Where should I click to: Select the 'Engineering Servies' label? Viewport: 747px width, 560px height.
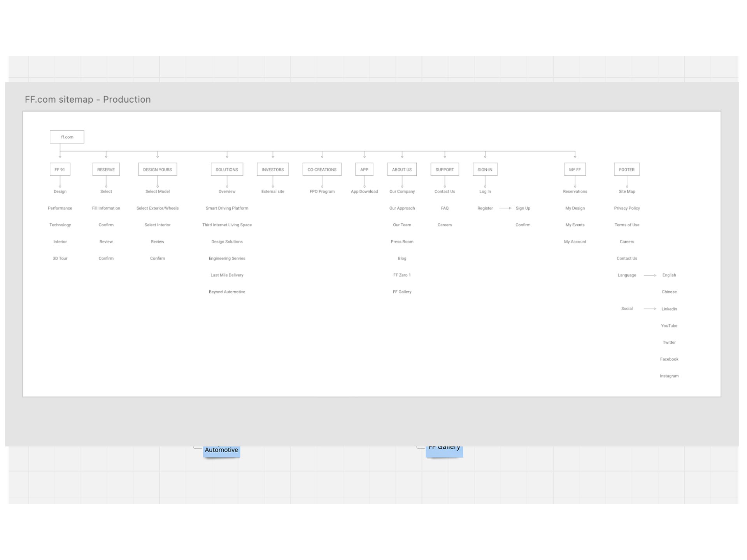click(227, 258)
